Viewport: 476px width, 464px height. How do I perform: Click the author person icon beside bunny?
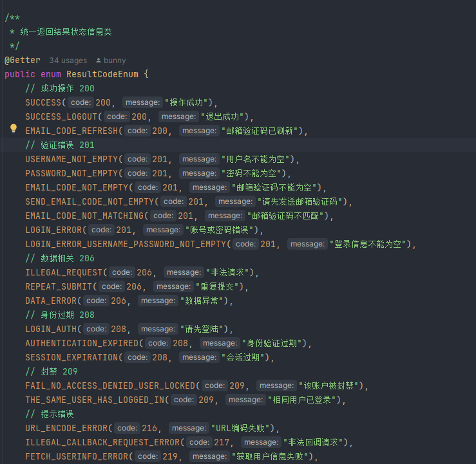pos(99,60)
